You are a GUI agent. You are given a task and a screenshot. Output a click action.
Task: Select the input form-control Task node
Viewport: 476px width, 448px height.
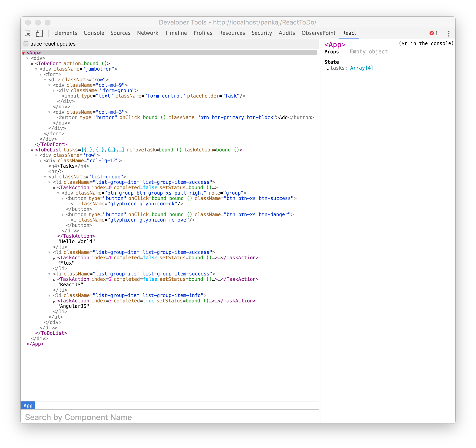[153, 96]
